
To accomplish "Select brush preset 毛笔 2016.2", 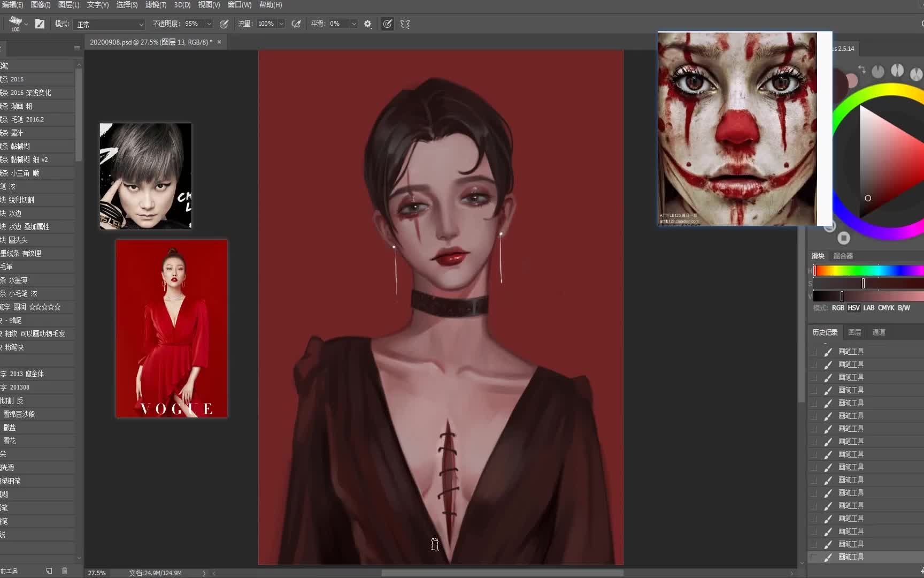I will click(x=37, y=119).
